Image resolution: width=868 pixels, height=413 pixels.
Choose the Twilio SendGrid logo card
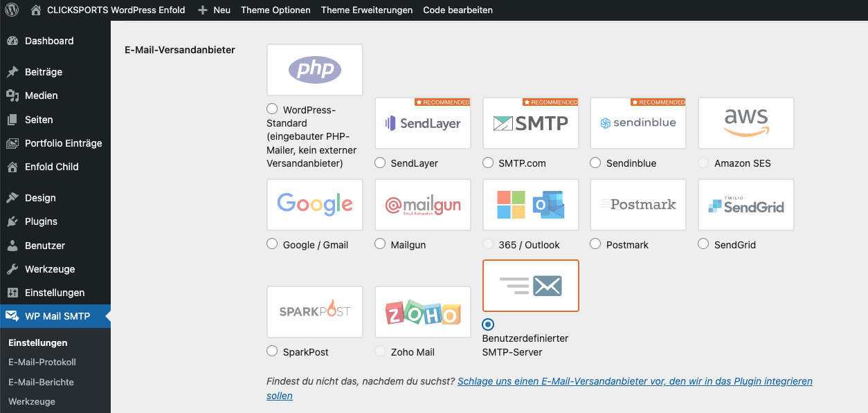click(746, 205)
